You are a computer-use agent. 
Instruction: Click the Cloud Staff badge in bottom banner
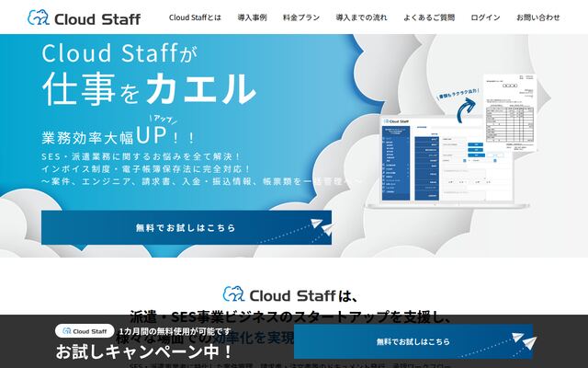click(x=85, y=331)
